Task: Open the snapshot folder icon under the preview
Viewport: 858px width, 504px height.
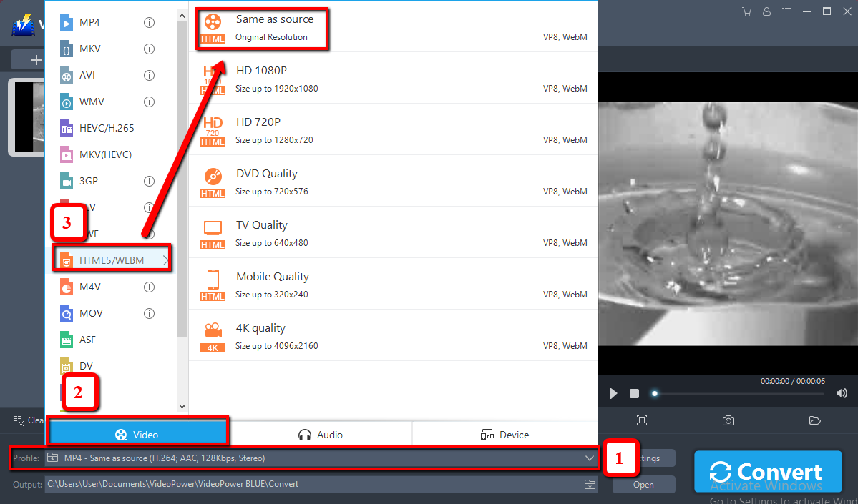Action: (814, 420)
